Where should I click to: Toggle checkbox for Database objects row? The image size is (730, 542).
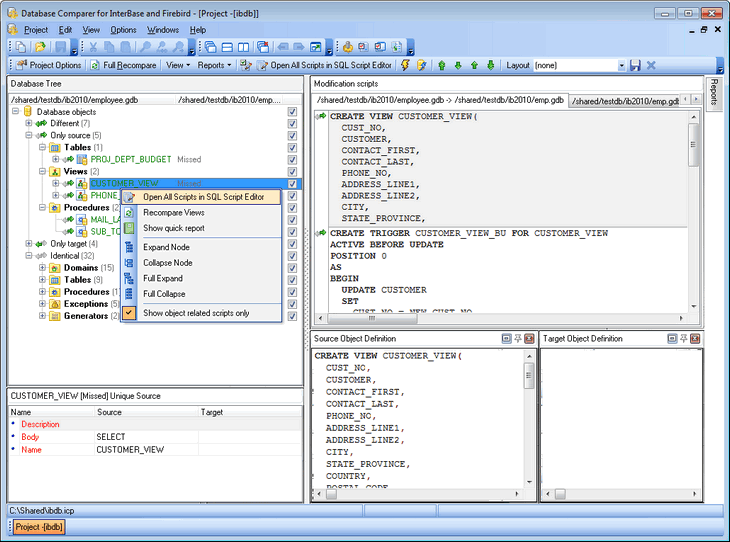(292, 112)
